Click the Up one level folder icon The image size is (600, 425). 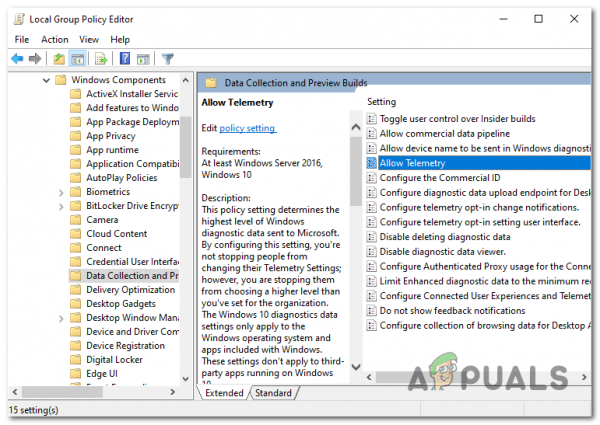(59, 59)
